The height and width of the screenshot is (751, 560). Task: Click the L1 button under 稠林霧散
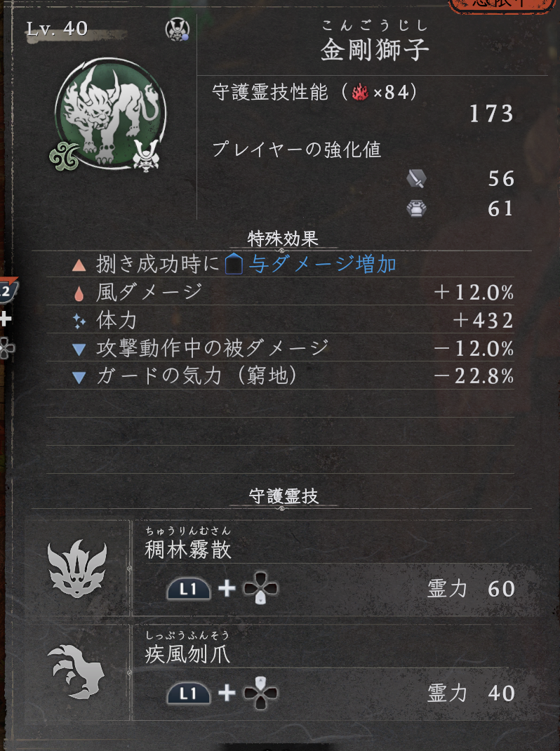pos(188,589)
